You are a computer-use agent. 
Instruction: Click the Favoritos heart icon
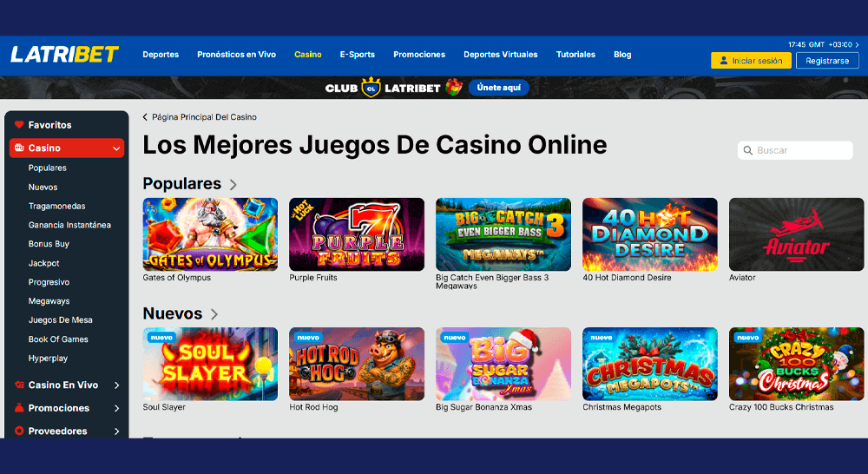[19, 125]
